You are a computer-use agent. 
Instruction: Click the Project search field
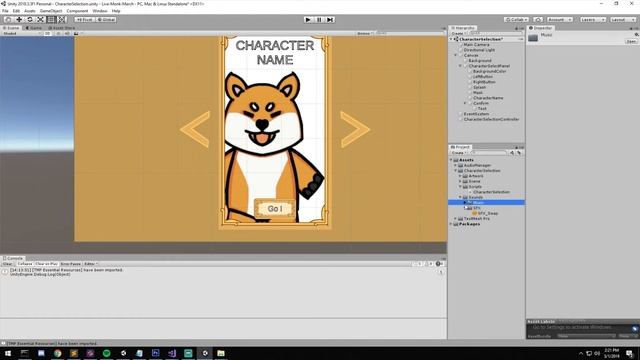488,153
